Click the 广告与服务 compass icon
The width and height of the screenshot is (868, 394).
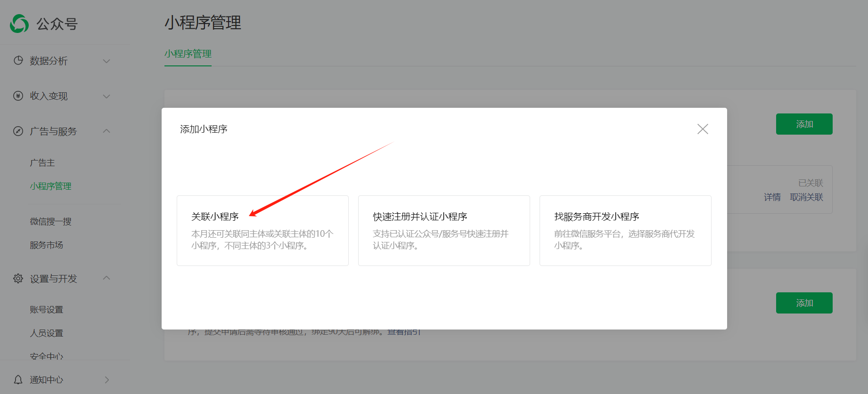point(18,131)
